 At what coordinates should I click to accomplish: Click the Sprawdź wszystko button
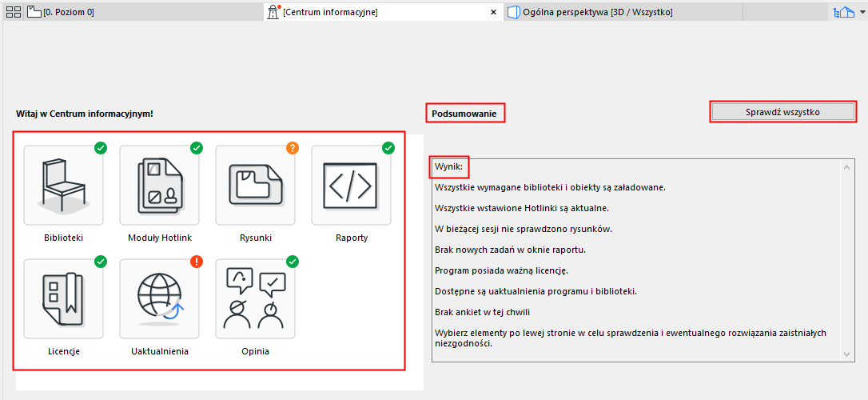point(782,112)
